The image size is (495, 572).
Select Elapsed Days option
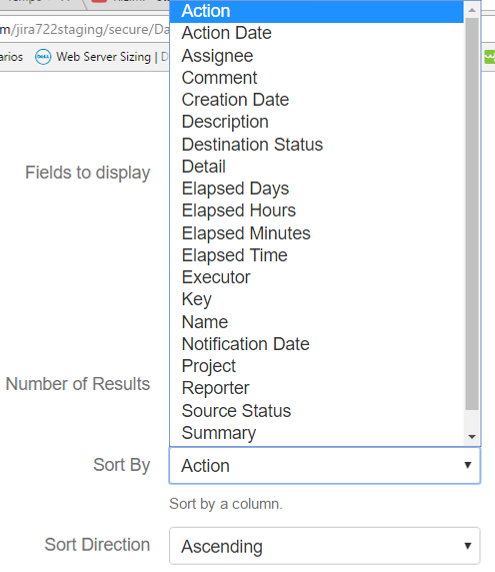pos(317,189)
